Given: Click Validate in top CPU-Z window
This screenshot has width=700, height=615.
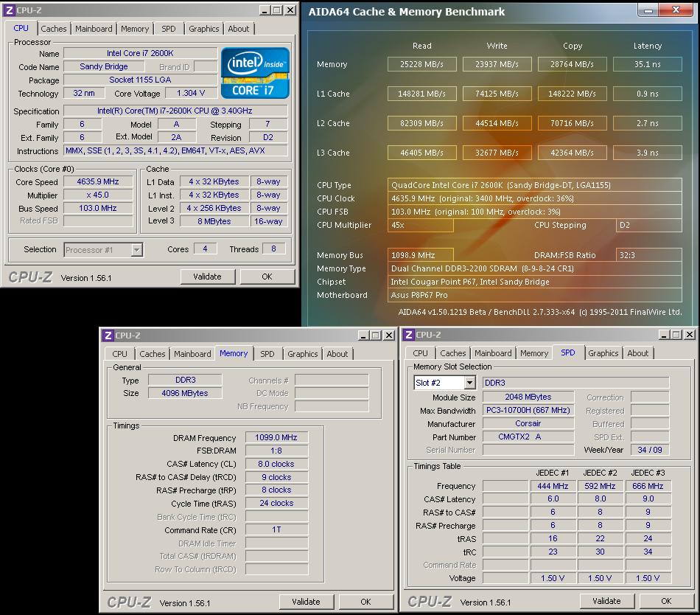Looking at the screenshot, I should (x=208, y=277).
